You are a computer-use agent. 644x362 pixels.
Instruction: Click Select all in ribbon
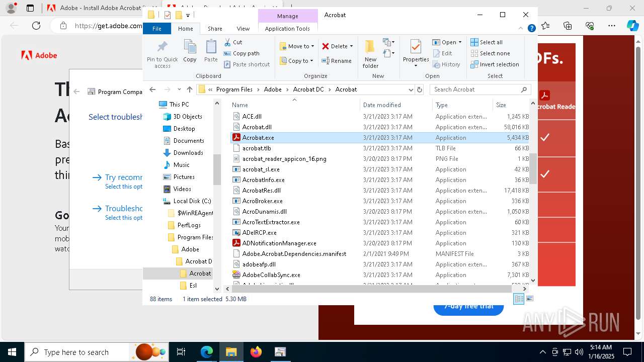click(x=487, y=42)
